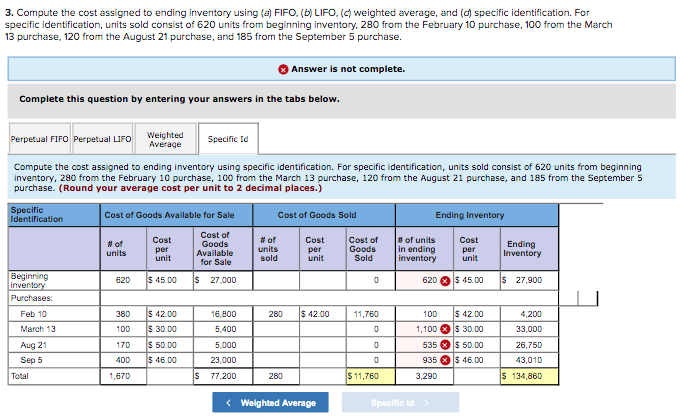Viewport: 684px width, 417px height.
Task: Edit Aug 21 ending units field 535
Action: click(x=424, y=345)
